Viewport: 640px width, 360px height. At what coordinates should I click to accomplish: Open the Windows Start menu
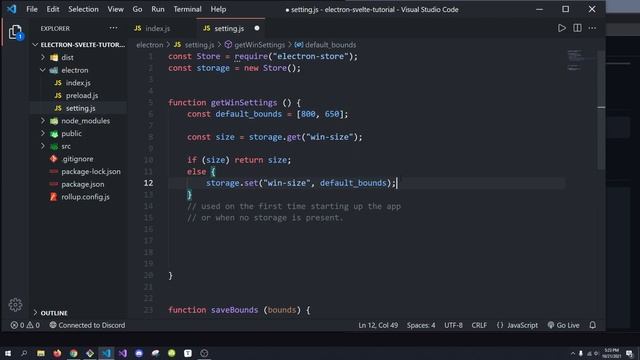click(8, 353)
